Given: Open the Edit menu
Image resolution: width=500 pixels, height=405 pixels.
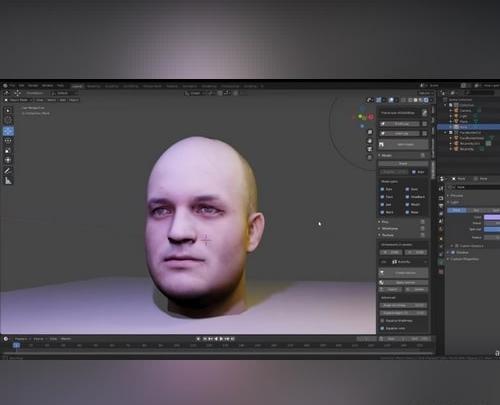Looking at the screenshot, I should pos(22,86).
